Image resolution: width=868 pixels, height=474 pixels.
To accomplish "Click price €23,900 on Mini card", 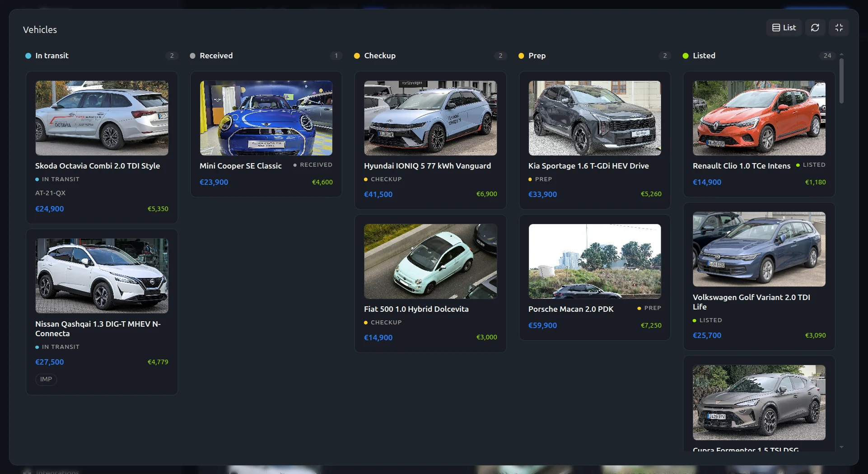I will (x=214, y=182).
